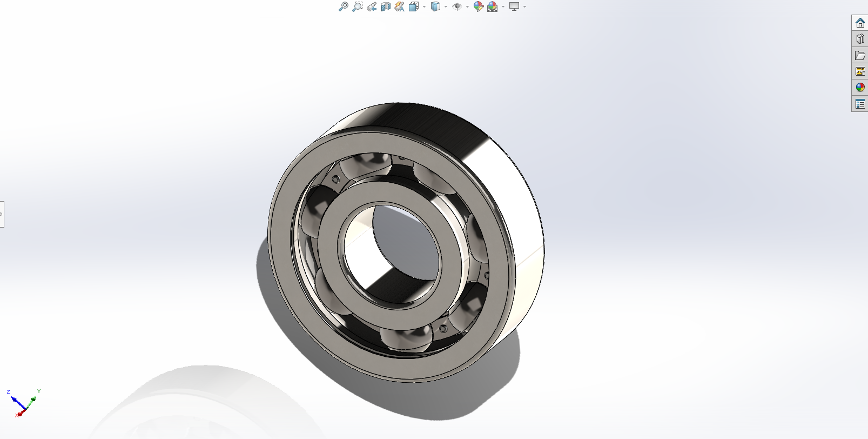868x439 pixels.
Task: Select the Zoom to Area tool
Action: [x=357, y=6]
